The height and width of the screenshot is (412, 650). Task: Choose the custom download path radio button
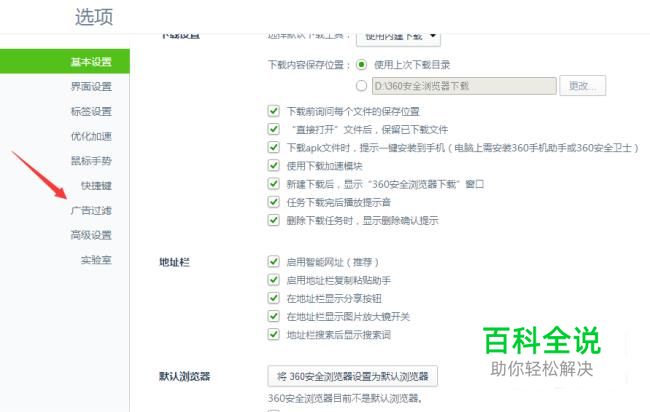pos(361,86)
